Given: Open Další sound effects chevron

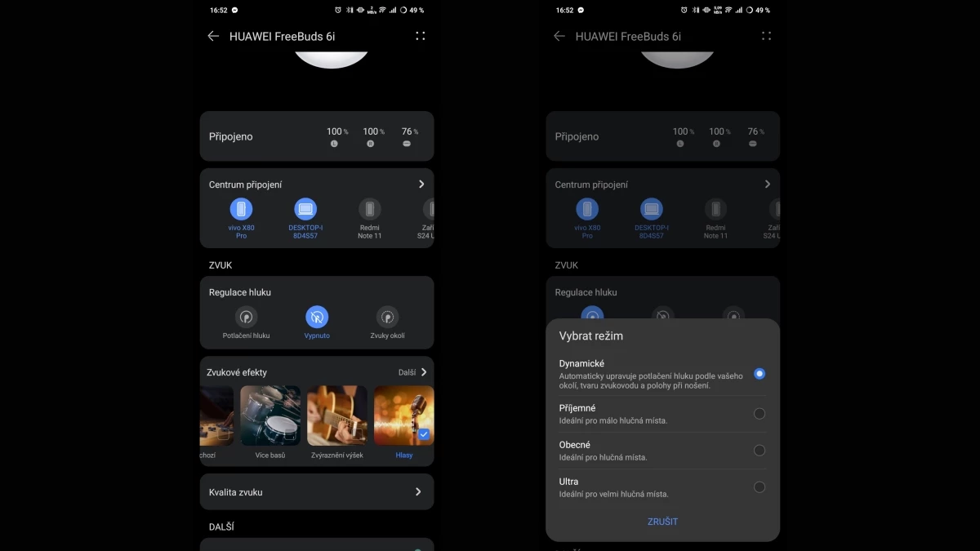Looking at the screenshot, I should (x=423, y=372).
